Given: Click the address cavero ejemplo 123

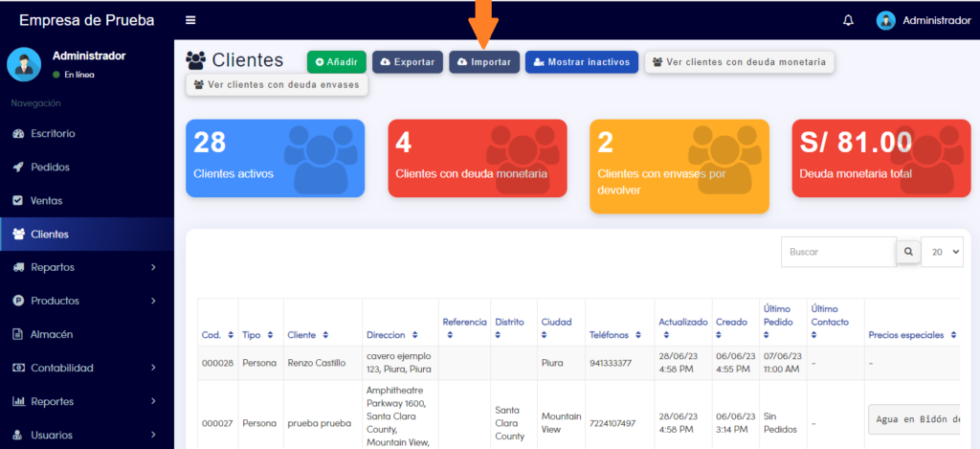Looking at the screenshot, I should tap(399, 363).
